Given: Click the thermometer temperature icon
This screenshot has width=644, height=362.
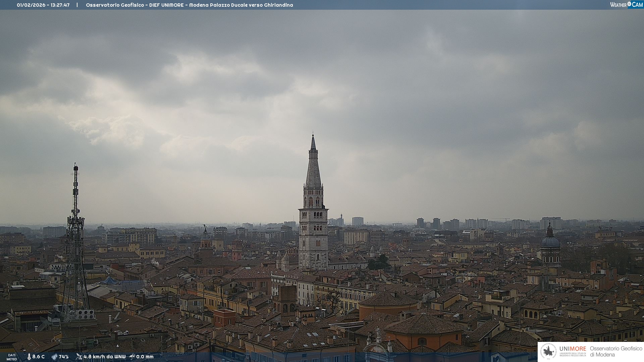Looking at the screenshot, I should pyautogui.click(x=29, y=357).
